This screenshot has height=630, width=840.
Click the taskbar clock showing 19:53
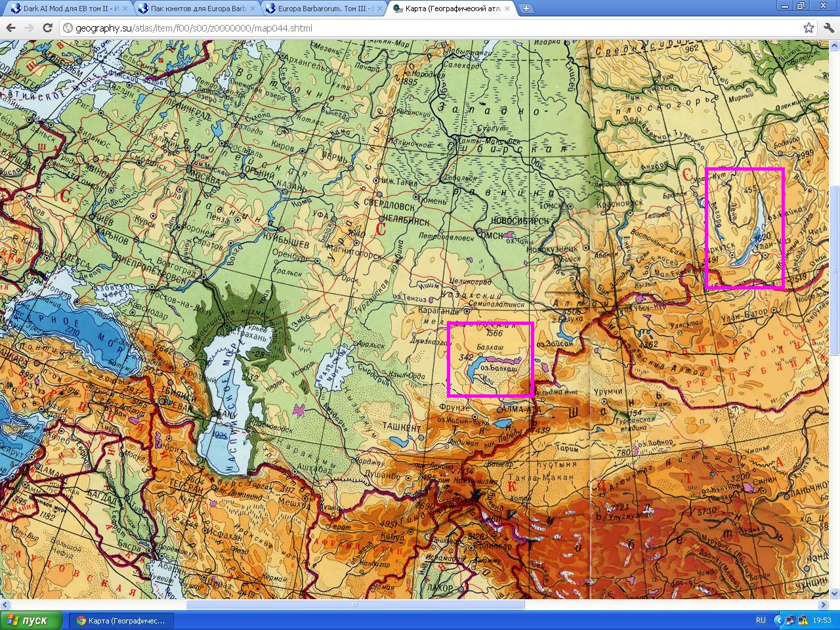822,620
